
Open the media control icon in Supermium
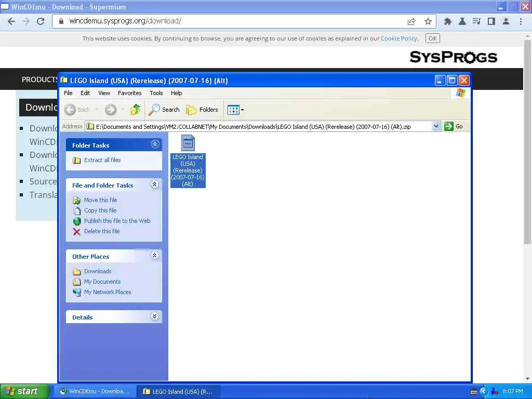477,21
